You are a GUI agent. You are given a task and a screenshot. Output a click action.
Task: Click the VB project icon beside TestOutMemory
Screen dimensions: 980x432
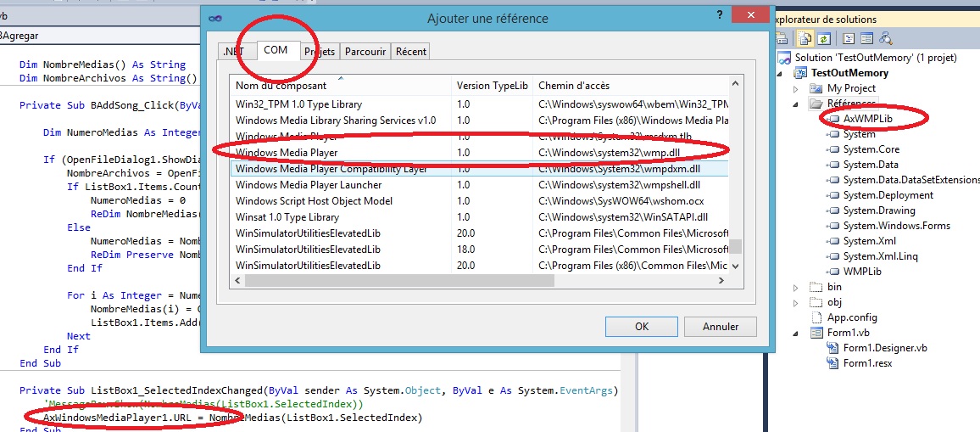[801, 73]
